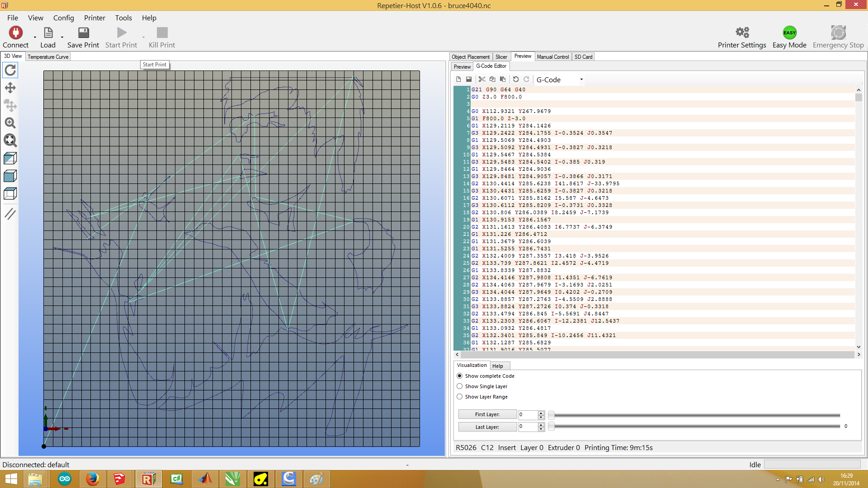Switch to SD Card tab
The height and width of the screenshot is (488, 868).
[583, 56]
